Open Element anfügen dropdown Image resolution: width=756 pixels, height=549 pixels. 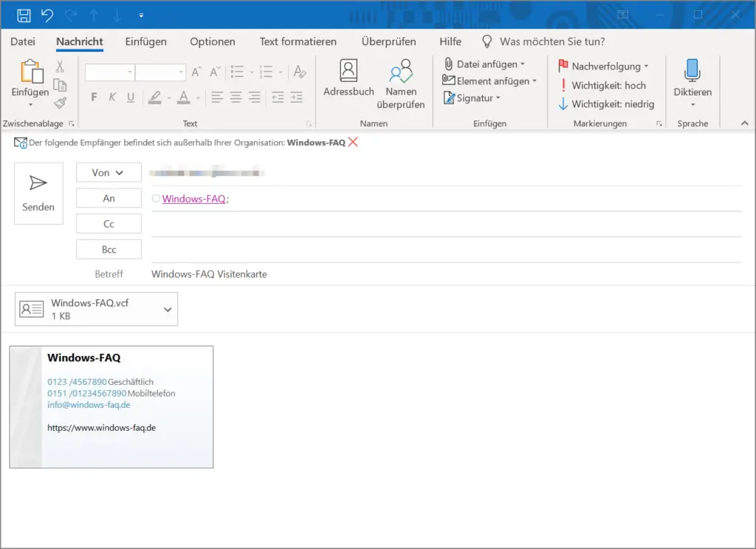tap(489, 81)
